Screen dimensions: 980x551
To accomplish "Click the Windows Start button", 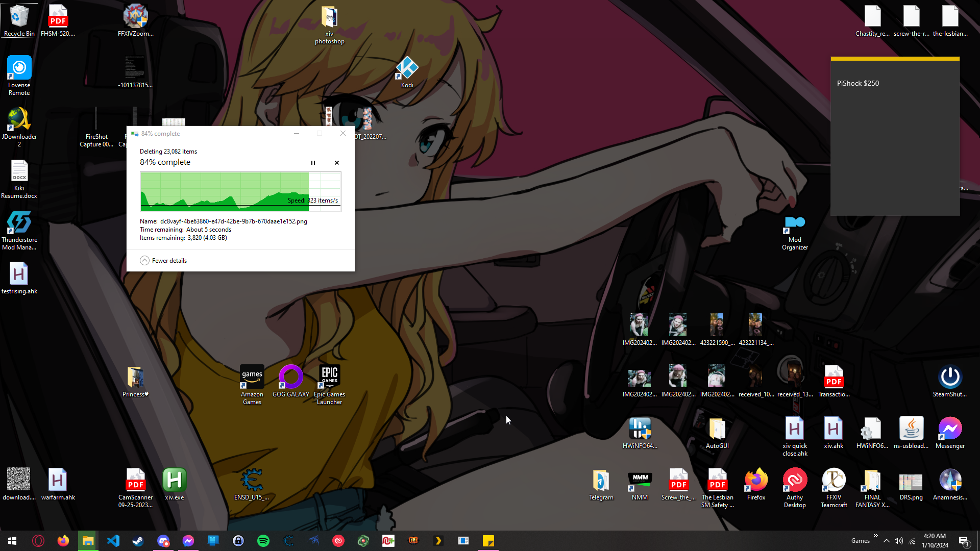I will 12,541.
